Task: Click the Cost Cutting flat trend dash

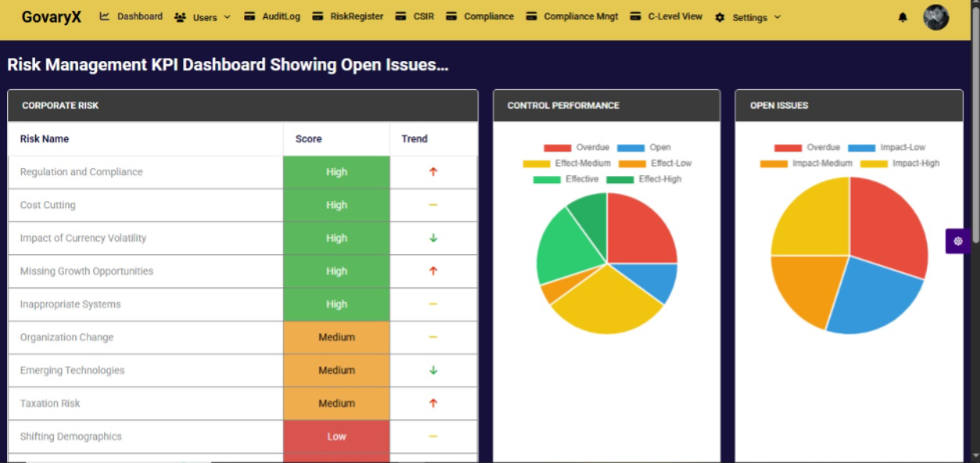Action: click(x=433, y=205)
